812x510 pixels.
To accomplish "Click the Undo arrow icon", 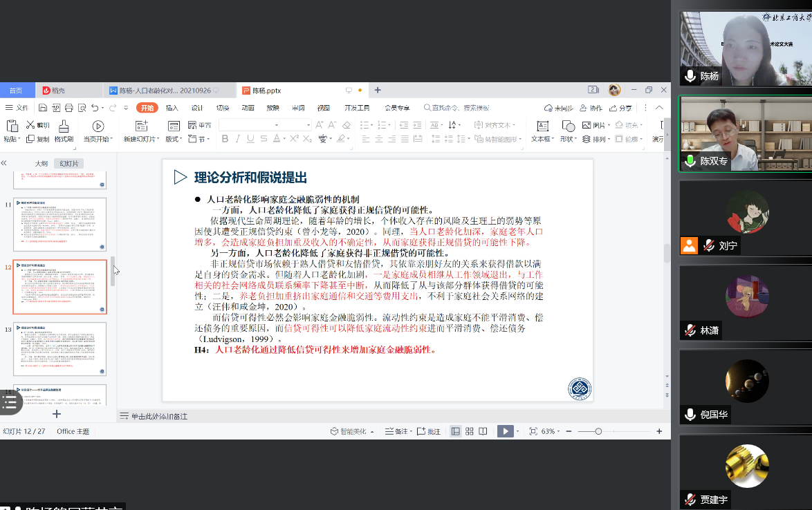I will point(95,108).
